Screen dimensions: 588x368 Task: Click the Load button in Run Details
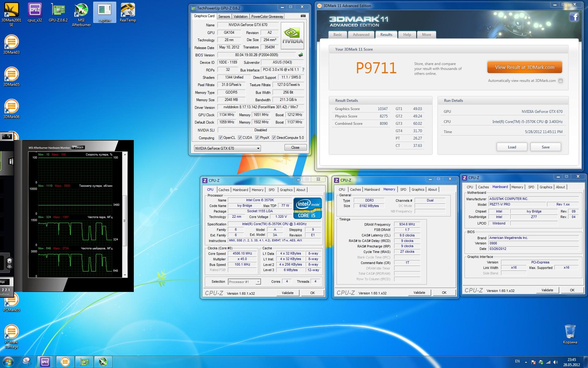[512, 147]
